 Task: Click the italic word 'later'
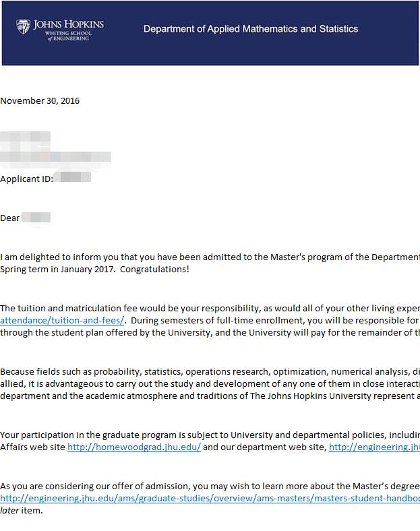click(9, 511)
